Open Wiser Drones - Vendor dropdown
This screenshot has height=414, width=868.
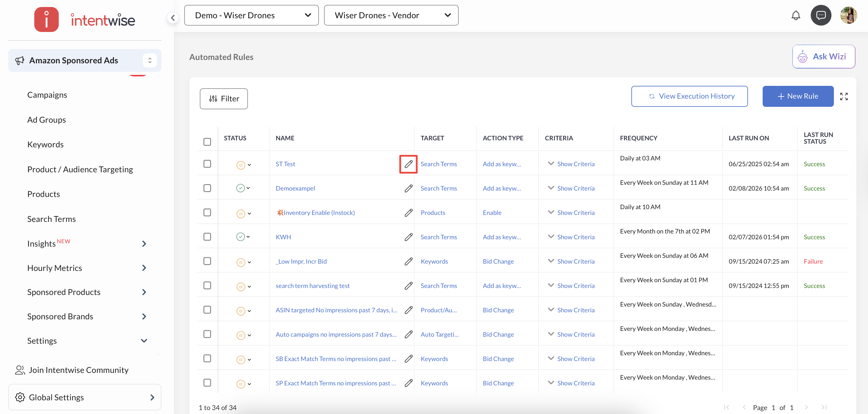391,16
